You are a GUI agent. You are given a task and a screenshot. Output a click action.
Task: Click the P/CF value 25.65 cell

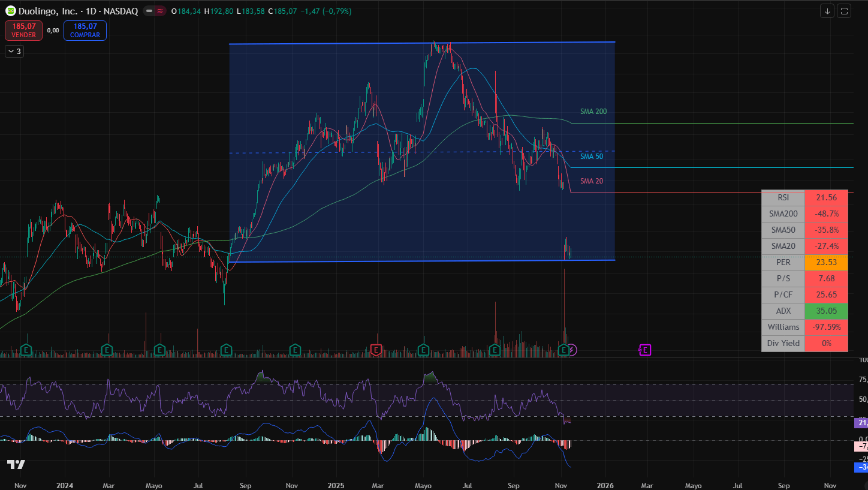coord(826,295)
